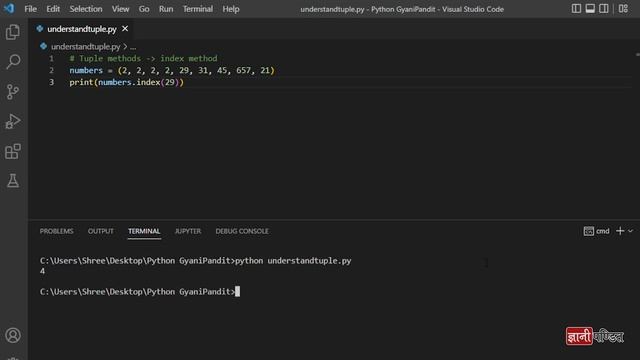Open the Edit menu
Viewport: 640px width, 360px height.
53,9
